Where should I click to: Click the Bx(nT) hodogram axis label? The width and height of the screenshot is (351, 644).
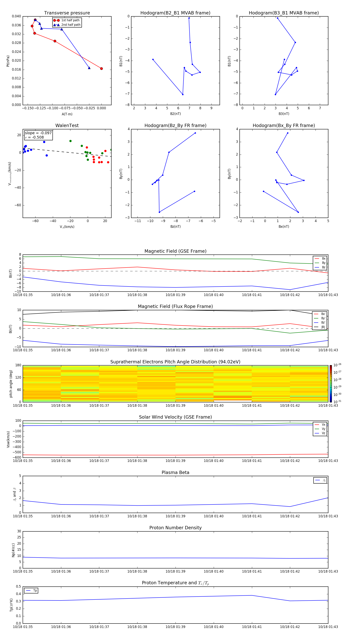(x=284, y=227)
